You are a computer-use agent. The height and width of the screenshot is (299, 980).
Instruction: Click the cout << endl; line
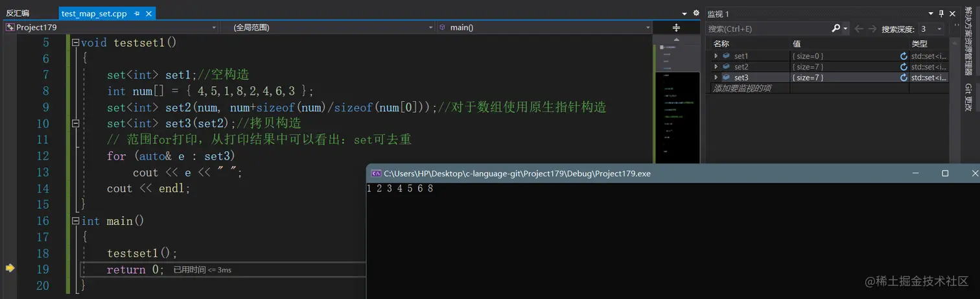click(149, 189)
